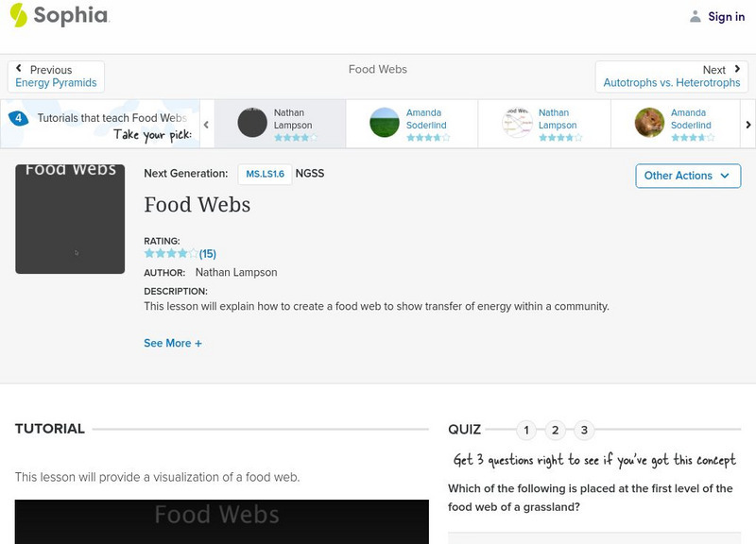Jump to quiz question 3
The height and width of the screenshot is (544, 756).
[x=584, y=431]
